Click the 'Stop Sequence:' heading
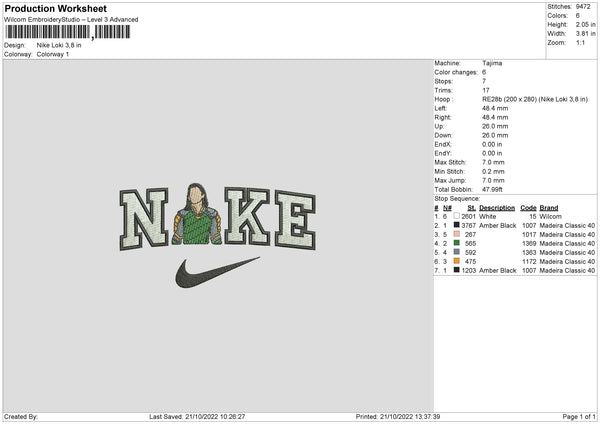Screen dimensions: 600x424 point(457,199)
